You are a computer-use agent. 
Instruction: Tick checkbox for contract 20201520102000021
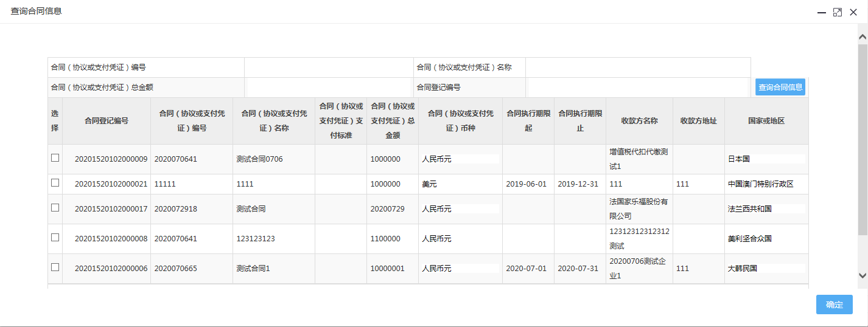coord(55,183)
